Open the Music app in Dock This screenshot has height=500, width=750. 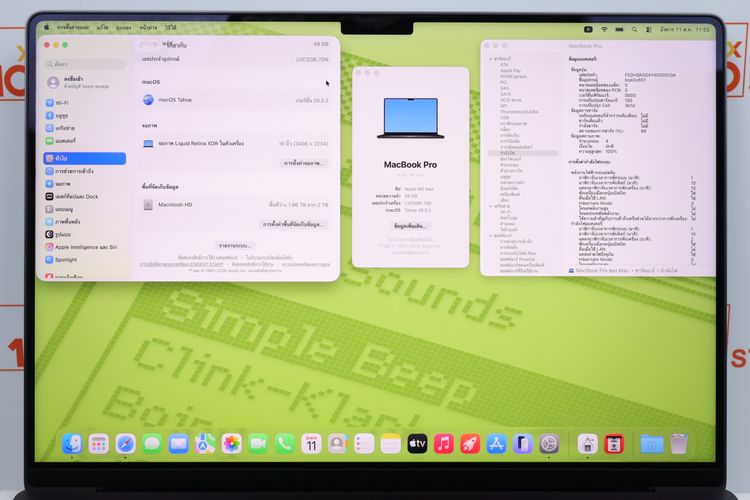[443, 444]
